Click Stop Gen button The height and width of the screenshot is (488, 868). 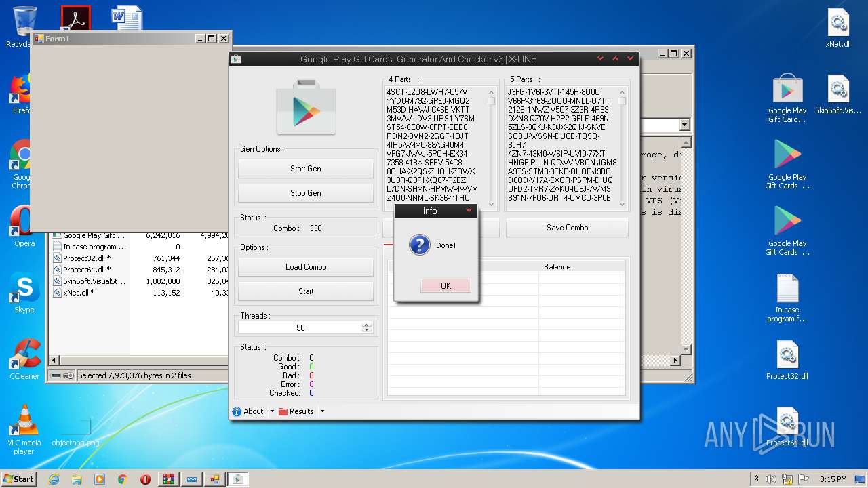[x=306, y=193]
